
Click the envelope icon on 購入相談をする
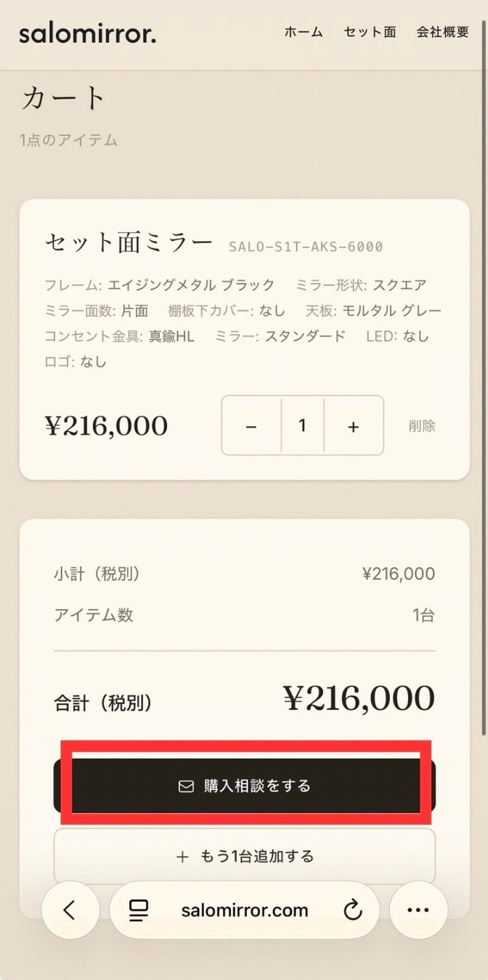(187, 785)
